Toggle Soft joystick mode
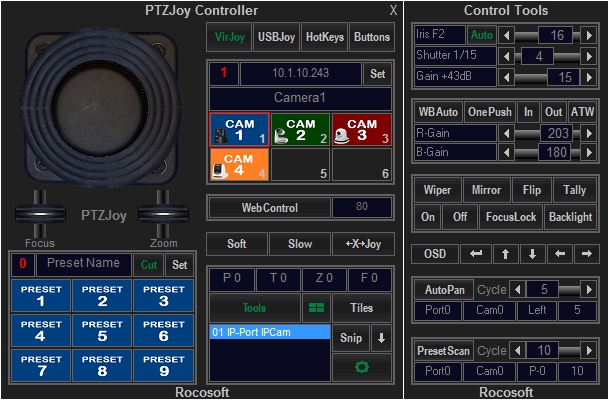Image resolution: width=609 pixels, height=400 pixels. point(237,244)
